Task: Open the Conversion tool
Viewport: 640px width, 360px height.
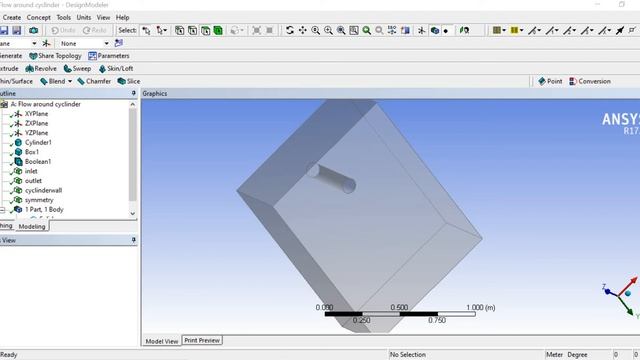Action: pos(590,81)
